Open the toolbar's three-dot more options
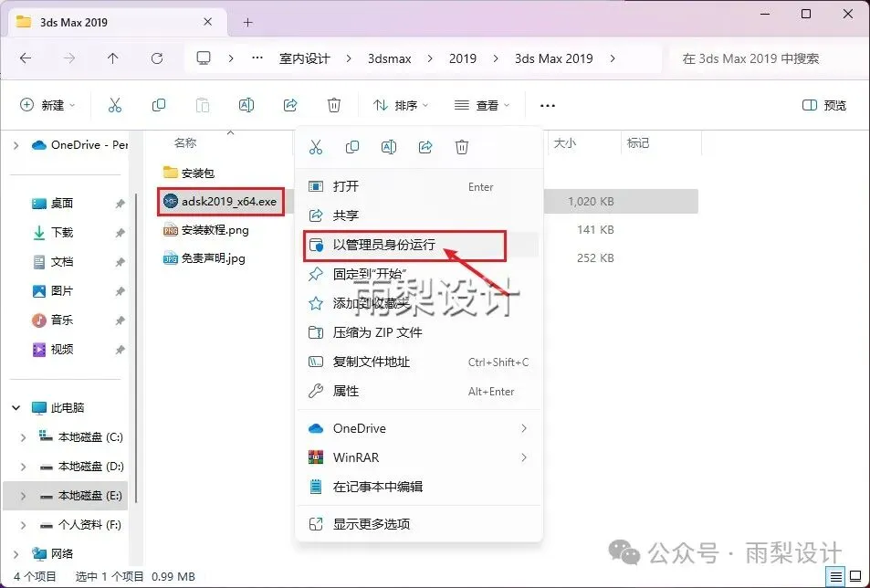Image resolution: width=870 pixels, height=588 pixels. click(x=548, y=105)
